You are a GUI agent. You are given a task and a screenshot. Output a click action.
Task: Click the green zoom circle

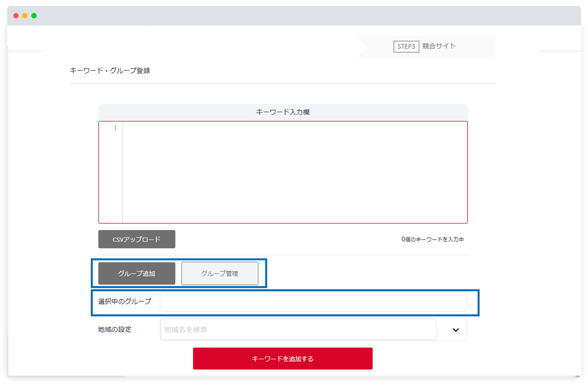pyautogui.click(x=34, y=15)
